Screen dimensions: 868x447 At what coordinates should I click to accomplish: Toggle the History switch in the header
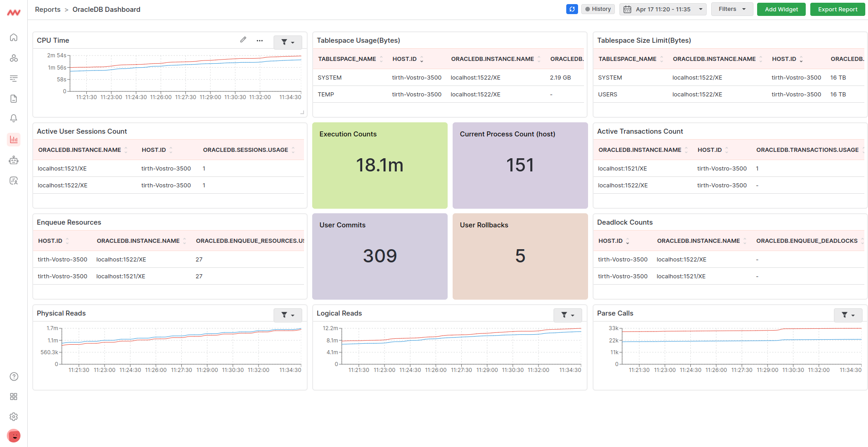point(598,9)
